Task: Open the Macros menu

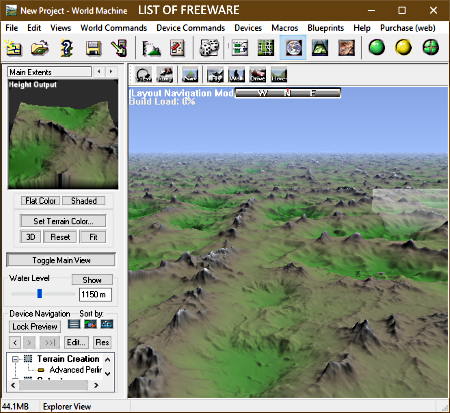Action: click(x=285, y=28)
